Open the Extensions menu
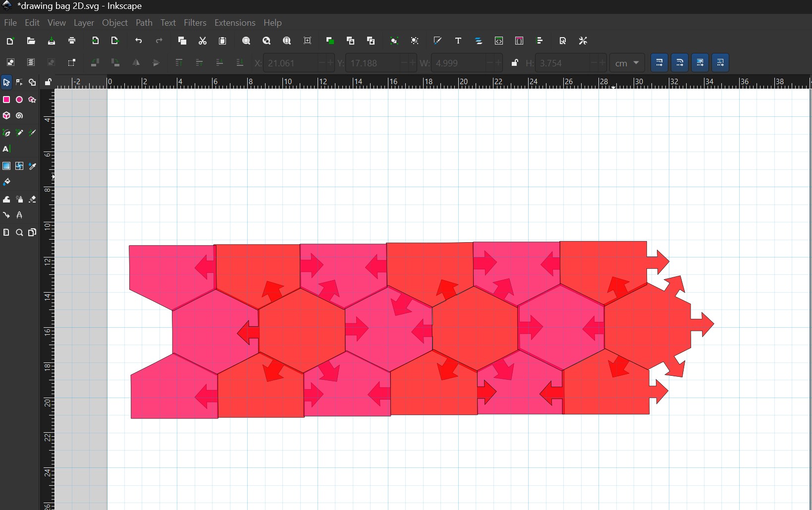This screenshot has width=812, height=510. point(235,23)
